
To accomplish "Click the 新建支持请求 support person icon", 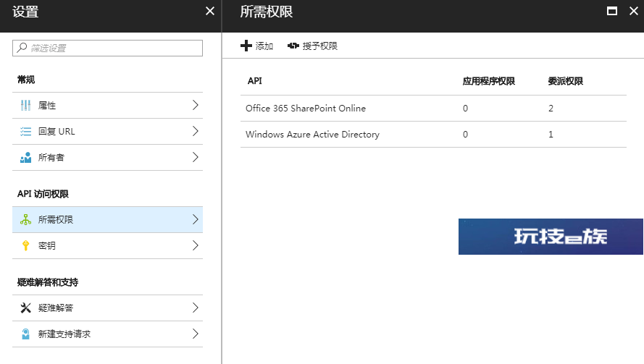I will [25, 334].
